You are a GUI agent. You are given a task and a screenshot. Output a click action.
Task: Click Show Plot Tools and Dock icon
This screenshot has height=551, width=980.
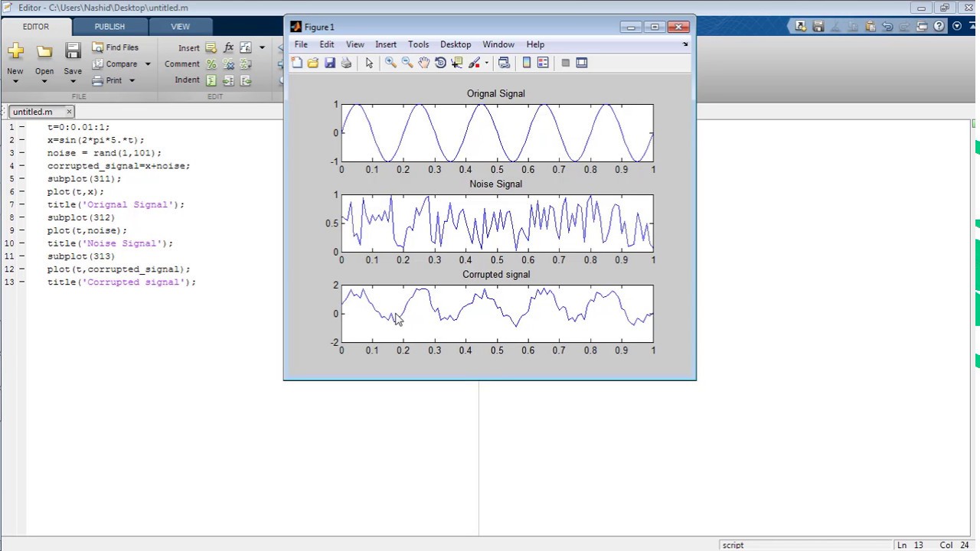582,63
